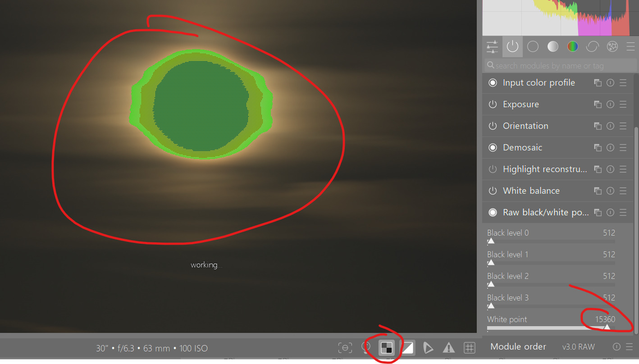Open Exposure presets menu

coord(623,105)
